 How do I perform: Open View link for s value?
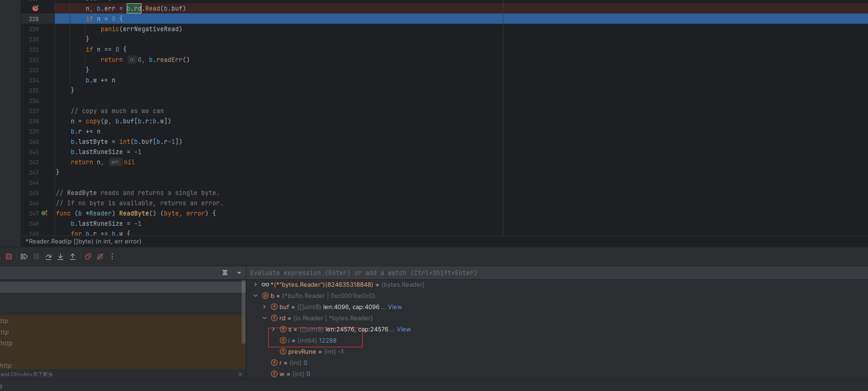[404, 329]
